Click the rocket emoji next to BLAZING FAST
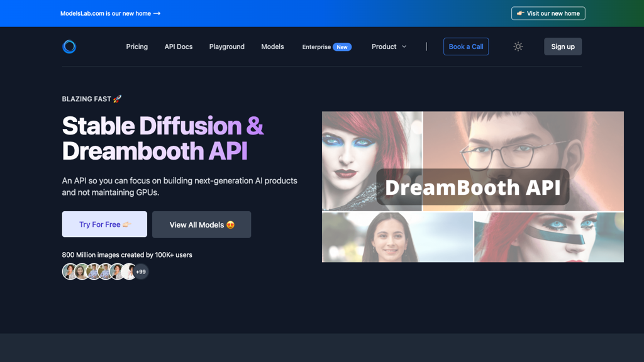This screenshot has width=644, height=362. pyautogui.click(x=117, y=99)
